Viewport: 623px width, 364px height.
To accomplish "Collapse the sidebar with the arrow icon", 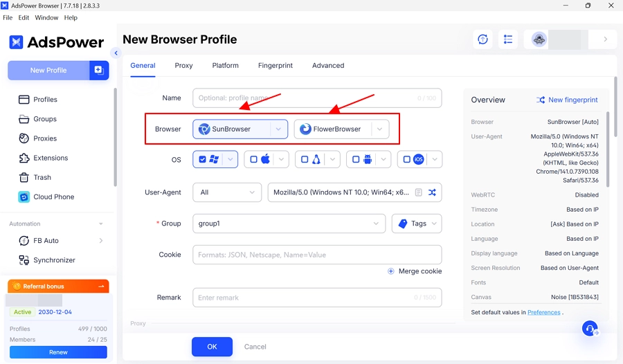I will click(116, 53).
